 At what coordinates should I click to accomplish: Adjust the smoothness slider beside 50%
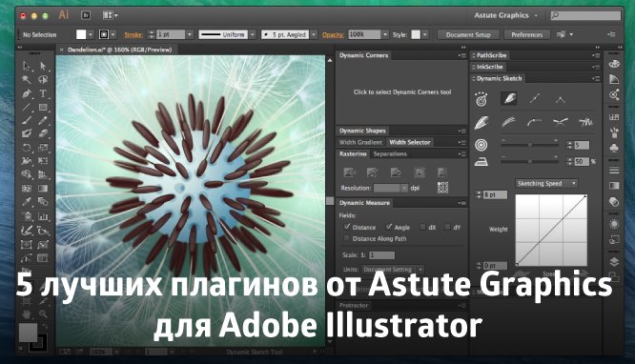tap(529, 161)
